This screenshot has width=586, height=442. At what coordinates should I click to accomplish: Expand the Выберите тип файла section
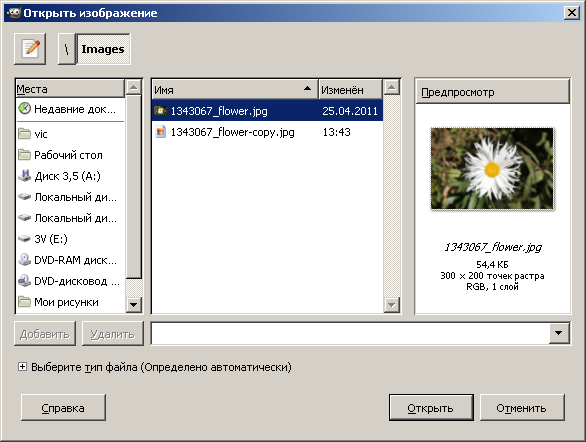[x=22, y=367]
